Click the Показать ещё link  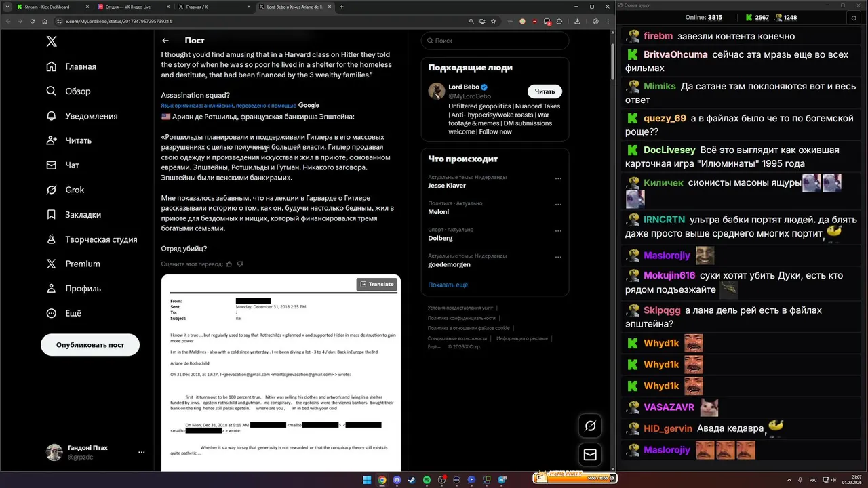pyautogui.click(x=448, y=285)
